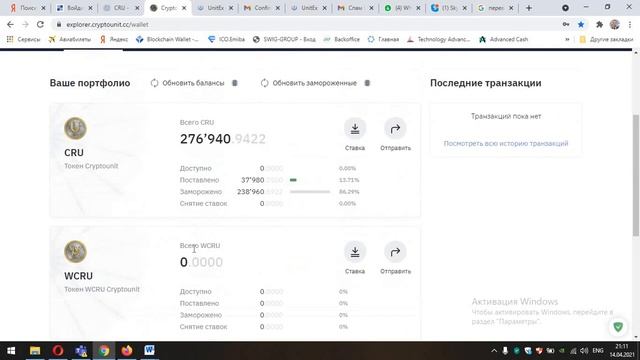Click the CRU Заморожено progress bar
The height and width of the screenshot is (360, 640).
point(310,191)
